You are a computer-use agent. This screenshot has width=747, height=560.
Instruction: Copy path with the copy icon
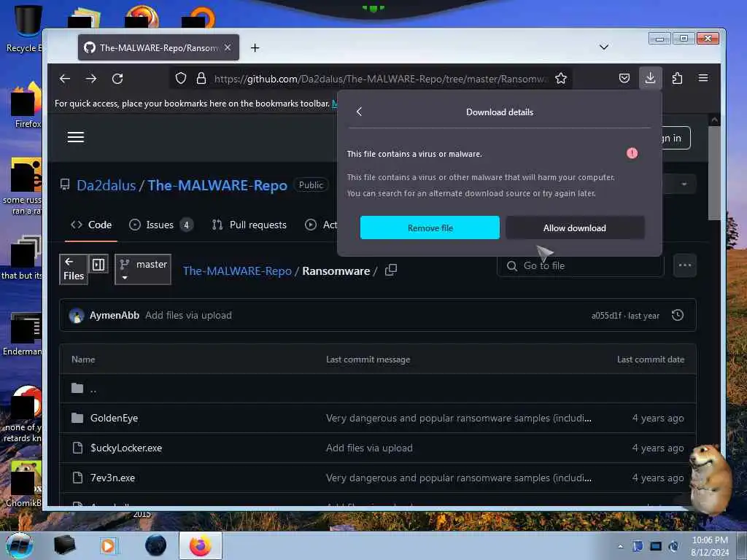click(x=391, y=270)
